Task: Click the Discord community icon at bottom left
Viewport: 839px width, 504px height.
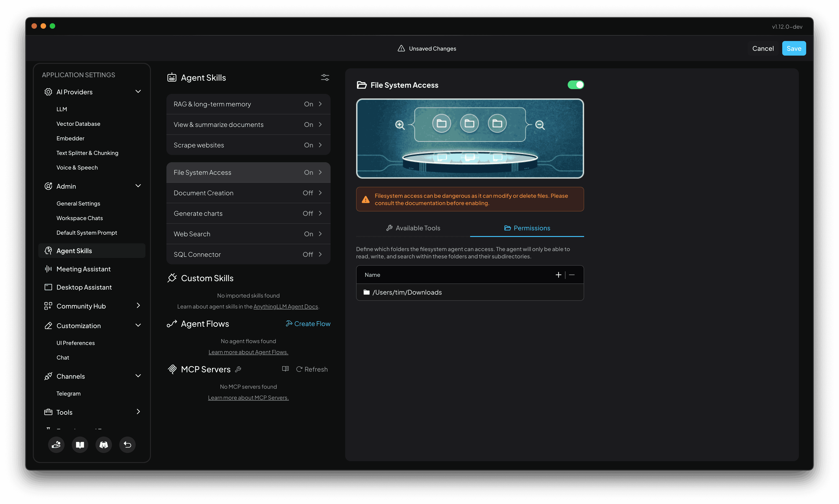Action: pyautogui.click(x=103, y=445)
